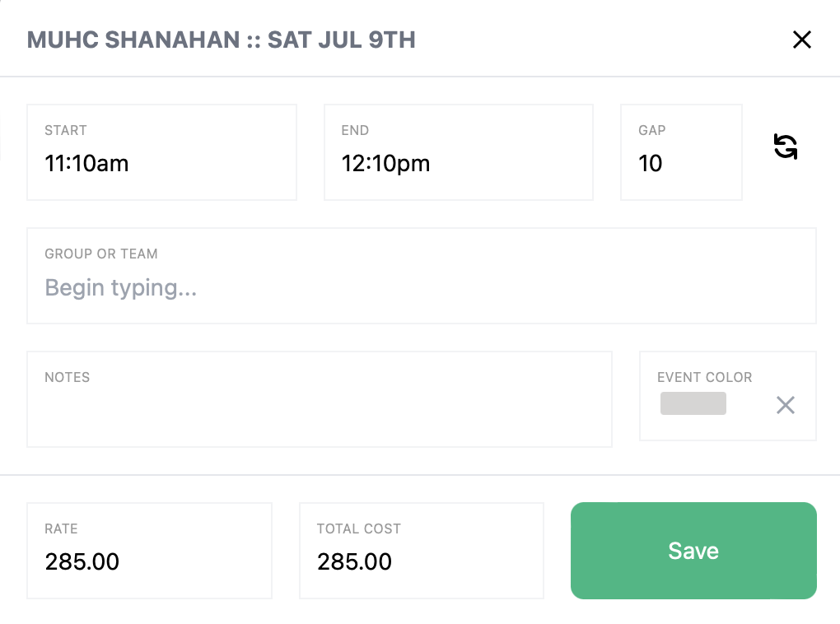Select the Total Cost 285.00 value
This screenshot has width=840, height=624.
pos(354,561)
